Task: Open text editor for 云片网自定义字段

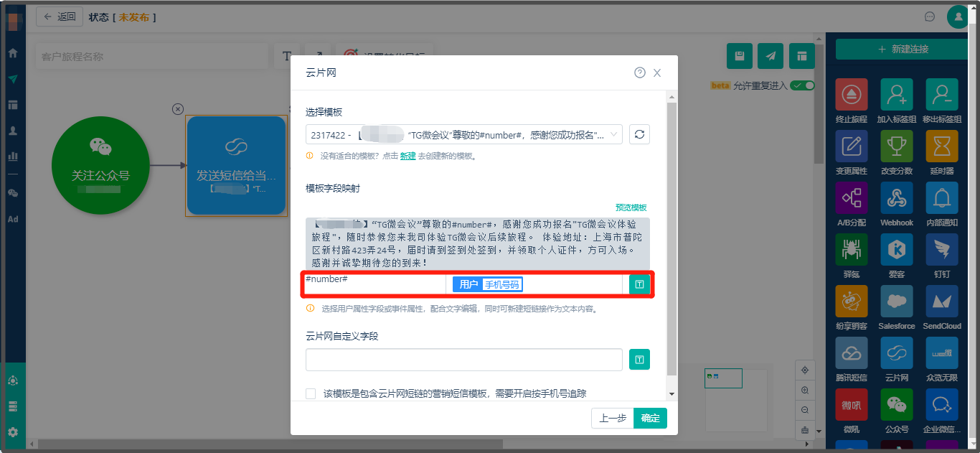Action: (639, 359)
